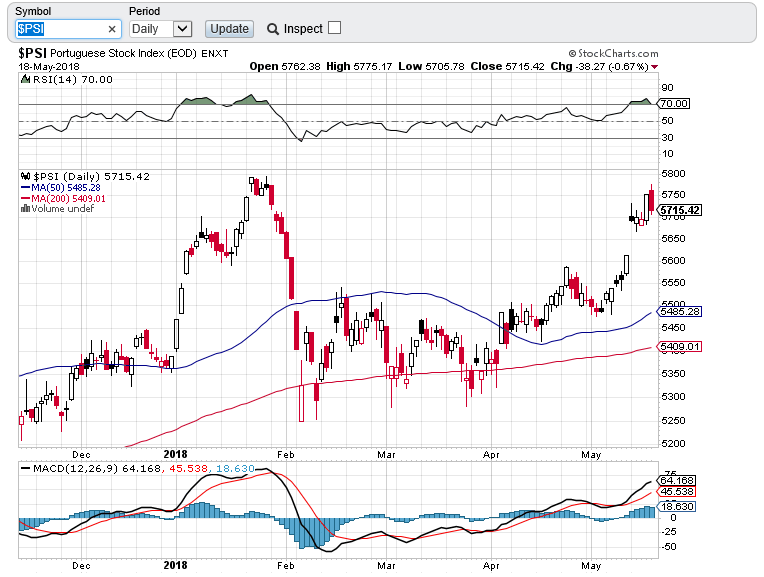
Task: Click the Feb label on price axis
Action: [x=286, y=455]
